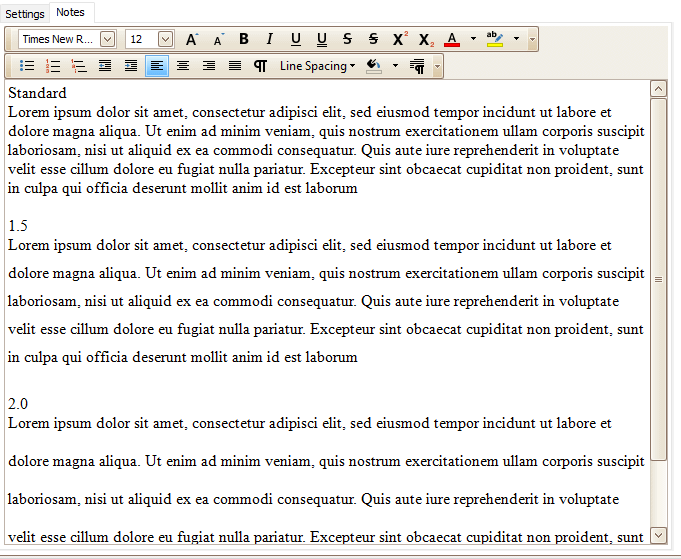Open font size dropdown list
681x559 pixels.
tap(165, 40)
